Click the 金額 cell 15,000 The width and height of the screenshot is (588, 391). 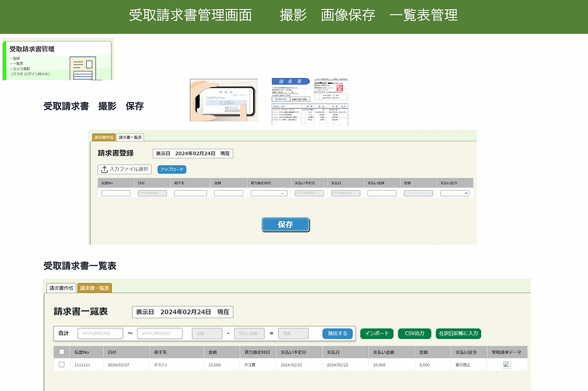[x=215, y=365]
